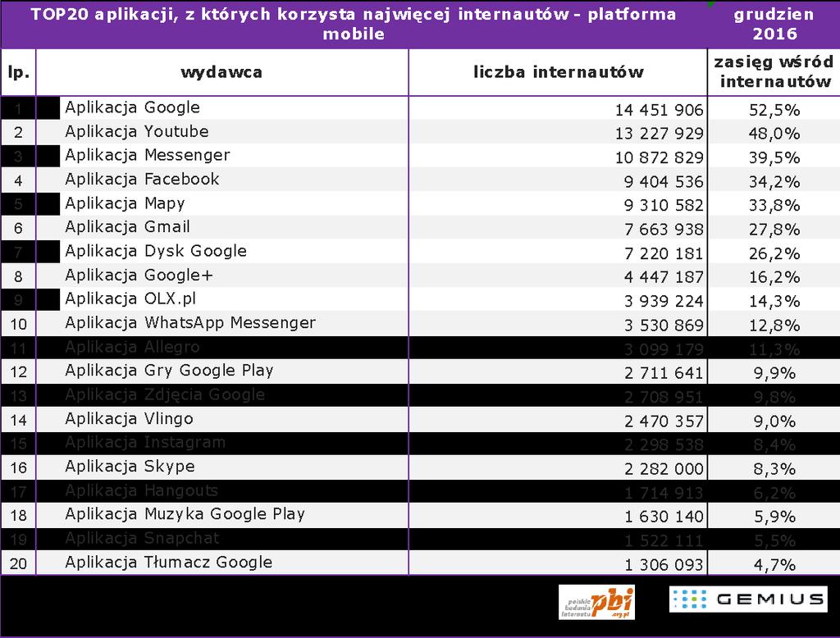Click the value 14 451 906
The width and height of the screenshot is (840, 638).
pos(659,110)
